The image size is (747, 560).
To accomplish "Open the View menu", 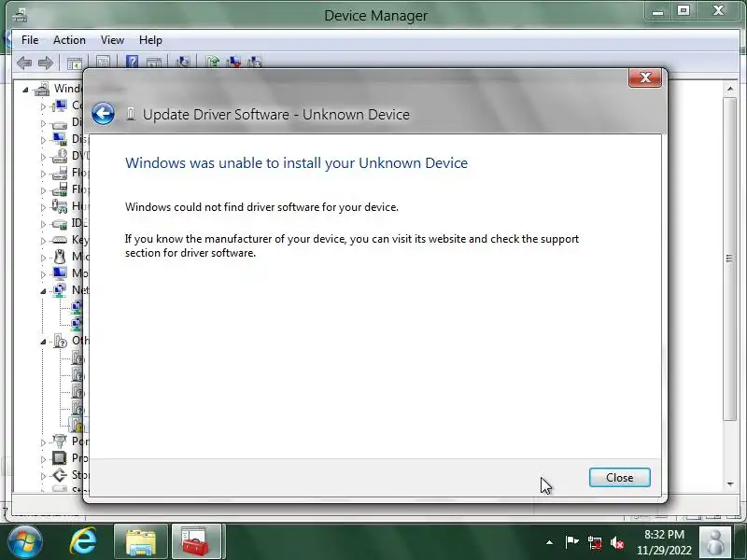I will 112,40.
